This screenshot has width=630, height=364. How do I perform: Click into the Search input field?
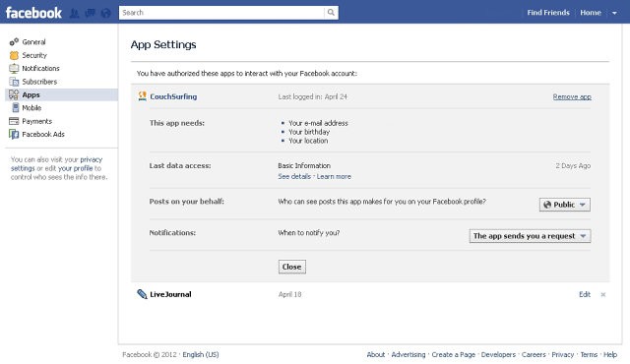221,13
